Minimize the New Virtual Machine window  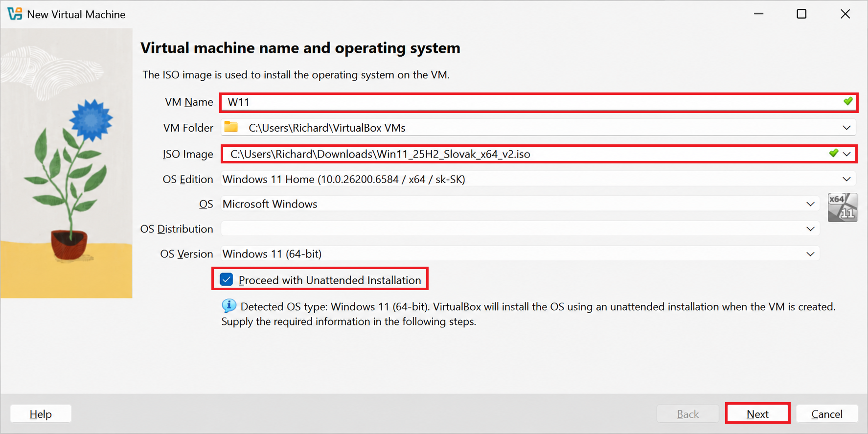[758, 14]
